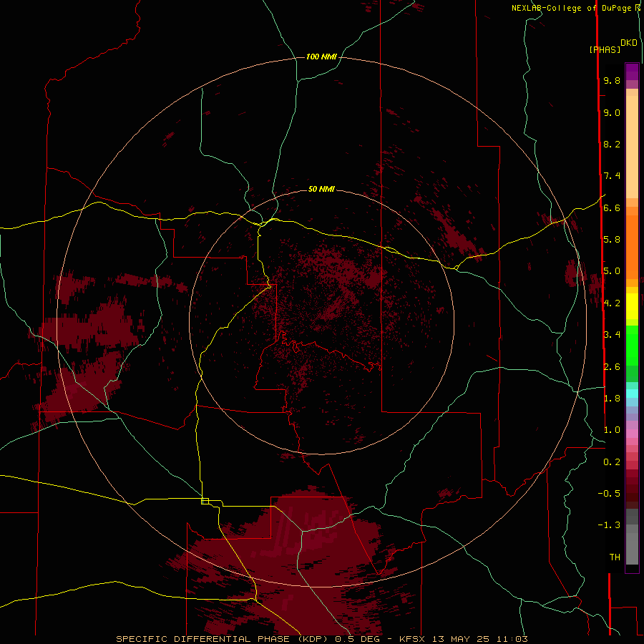644x644 pixels.
Task: Click the gray segment of the color scale
Action: click(632, 537)
